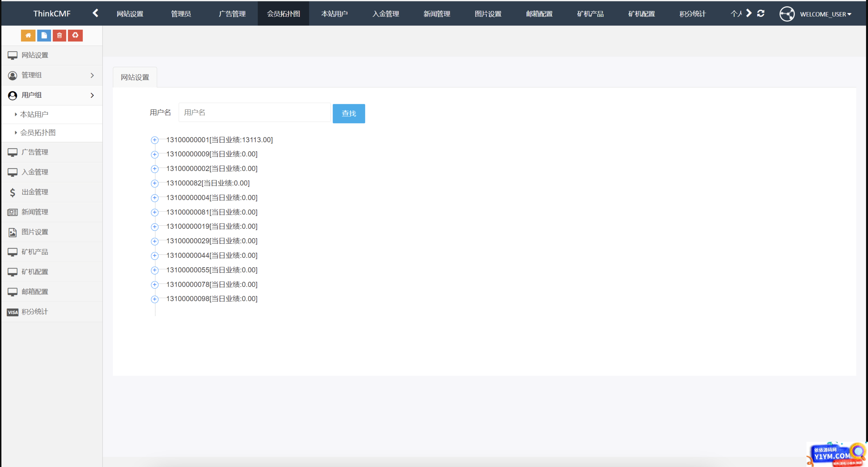Select tree row 13100000098[当日业绩:0.00]
This screenshot has width=868, height=467.
[x=212, y=299]
